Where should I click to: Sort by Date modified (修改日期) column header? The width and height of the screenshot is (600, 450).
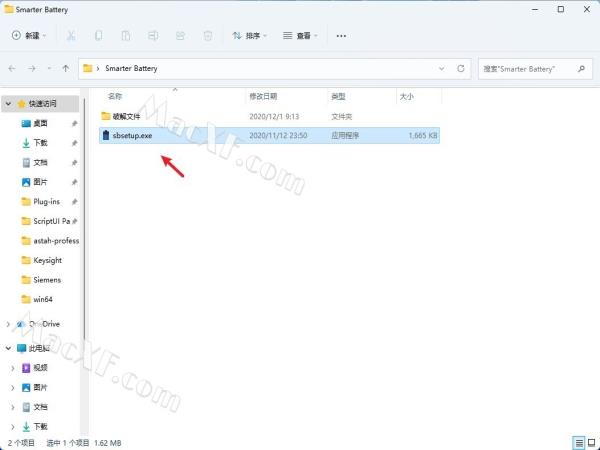click(263, 96)
